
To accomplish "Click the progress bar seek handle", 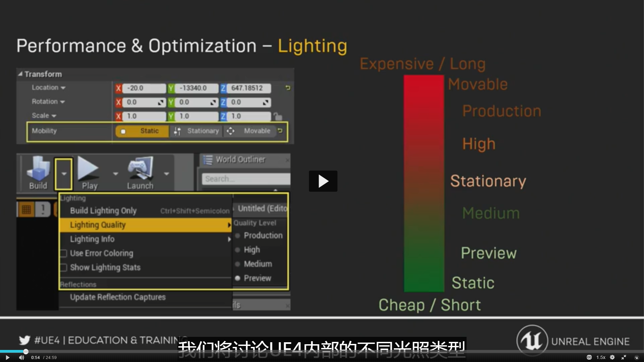I will [26, 352].
